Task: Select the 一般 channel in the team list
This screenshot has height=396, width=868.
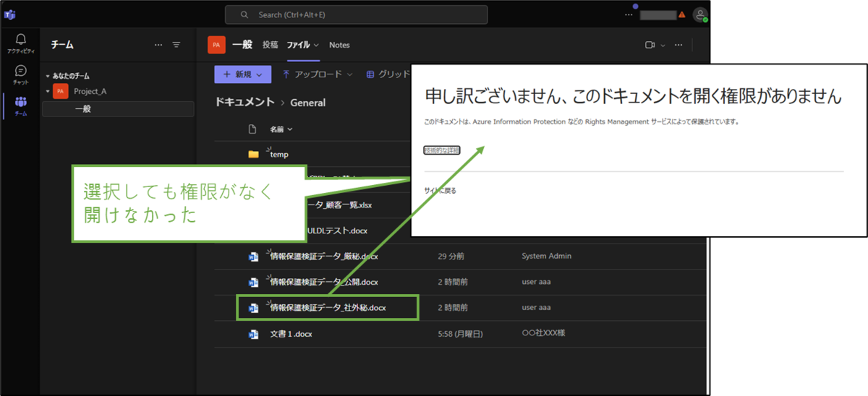Action: [x=118, y=109]
